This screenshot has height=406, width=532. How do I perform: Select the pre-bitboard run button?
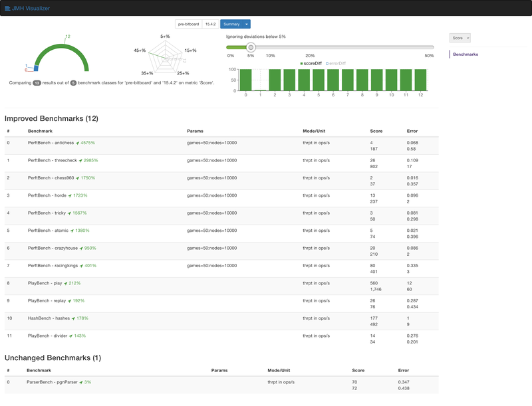189,24
